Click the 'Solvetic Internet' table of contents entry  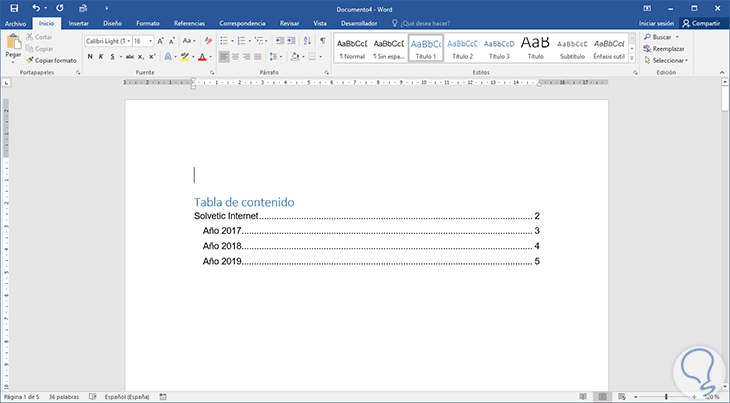pos(366,216)
